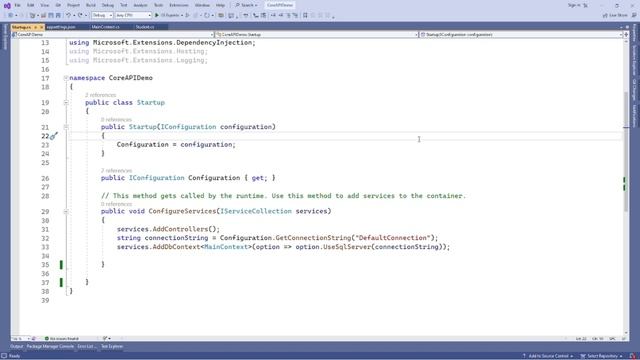Click the Ready status text

point(14,356)
